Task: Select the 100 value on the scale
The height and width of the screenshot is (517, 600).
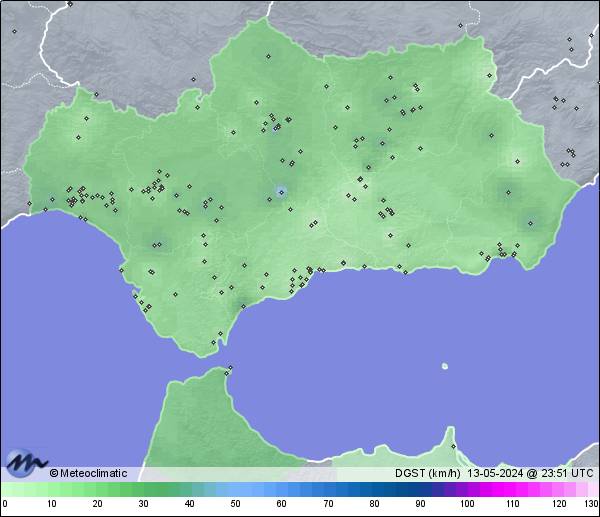Action: pos(467,504)
